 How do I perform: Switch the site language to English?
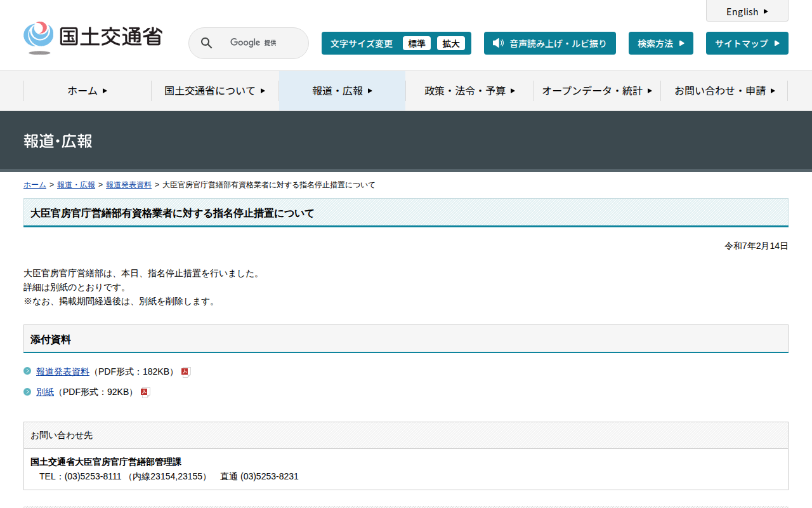[x=747, y=11]
